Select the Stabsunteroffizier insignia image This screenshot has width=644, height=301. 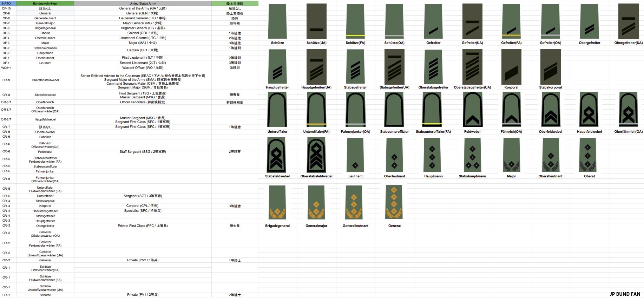click(x=394, y=109)
